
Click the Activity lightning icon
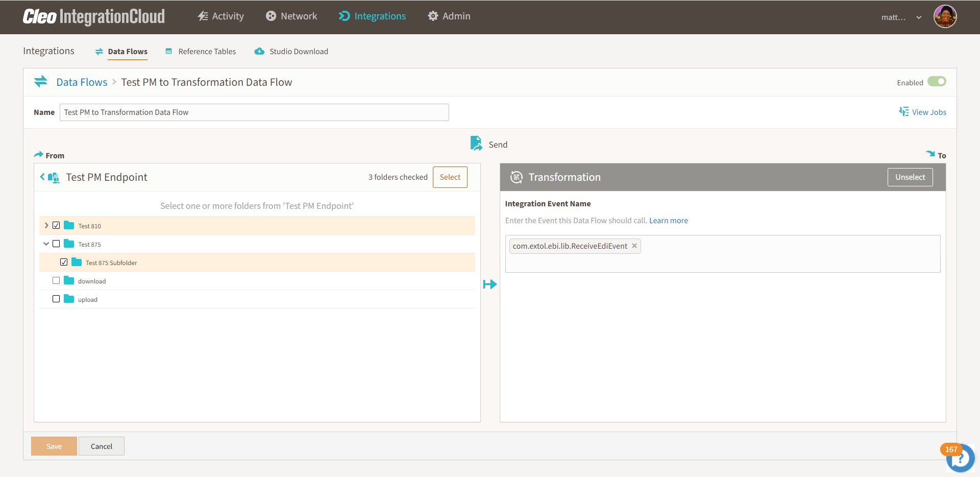click(203, 16)
